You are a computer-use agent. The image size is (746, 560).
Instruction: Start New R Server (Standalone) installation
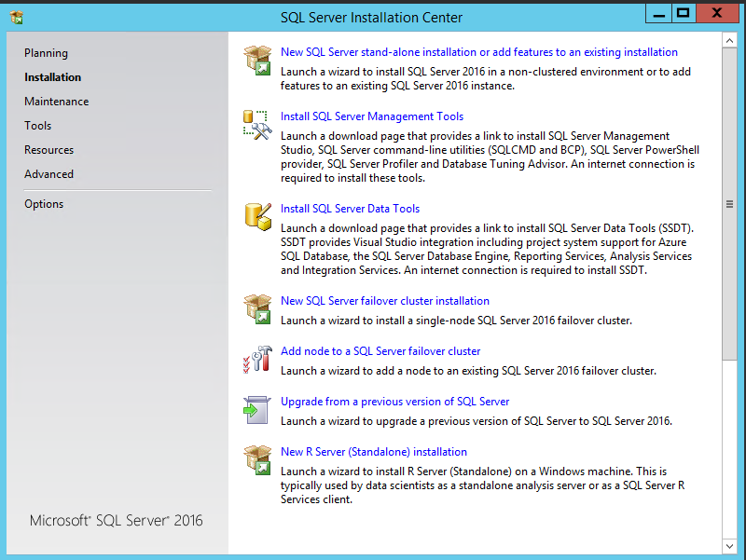coord(374,451)
